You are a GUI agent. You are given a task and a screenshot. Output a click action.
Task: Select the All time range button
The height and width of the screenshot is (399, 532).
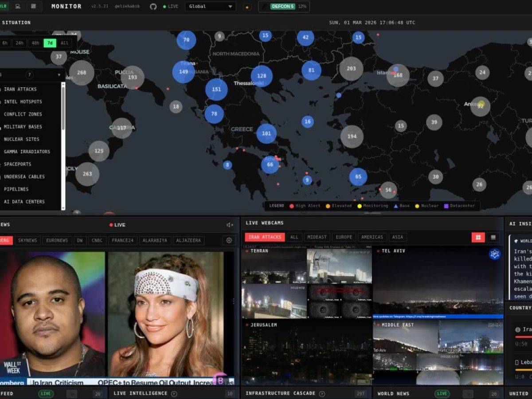point(64,43)
